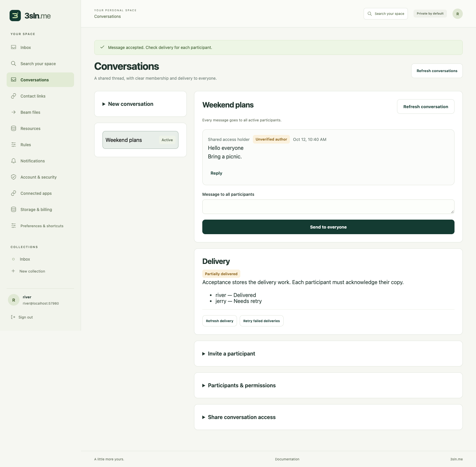The width and height of the screenshot is (476, 467).
Task: Open the Documentation footer link
Action: pos(287,459)
